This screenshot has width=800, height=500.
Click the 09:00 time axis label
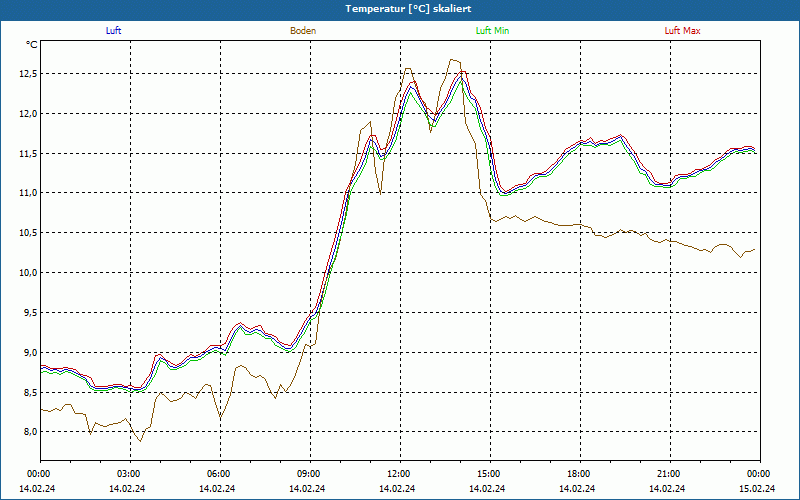coord(308,474)
